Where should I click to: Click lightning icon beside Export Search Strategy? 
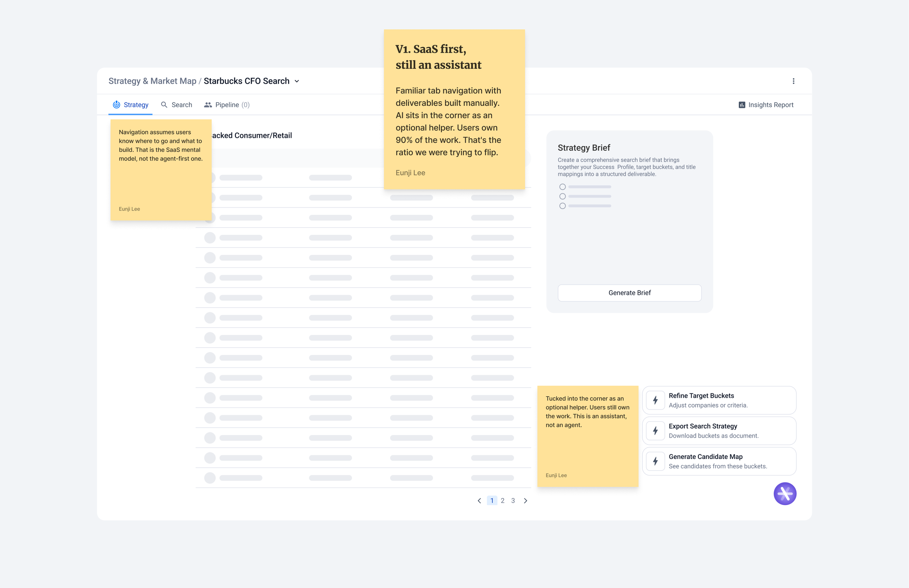(655, 431)
